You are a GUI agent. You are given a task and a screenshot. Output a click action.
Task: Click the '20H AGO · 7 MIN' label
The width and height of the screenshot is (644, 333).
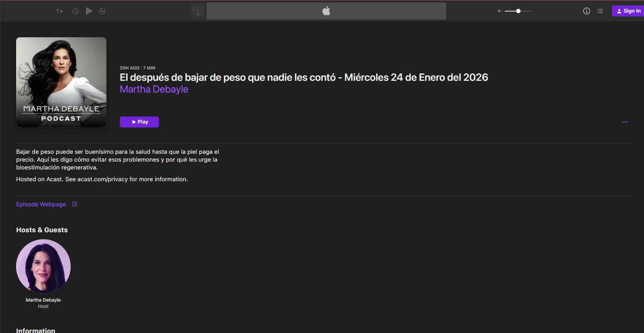(x=137, y=68)
